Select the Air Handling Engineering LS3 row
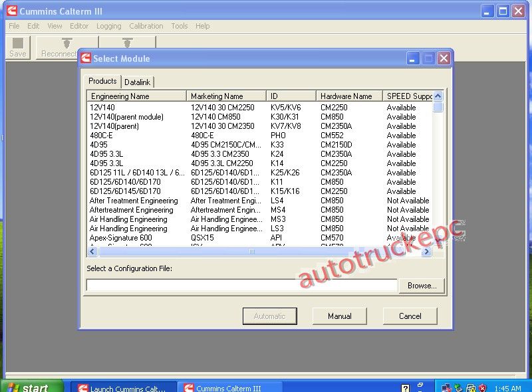 (x=259, y=229)
